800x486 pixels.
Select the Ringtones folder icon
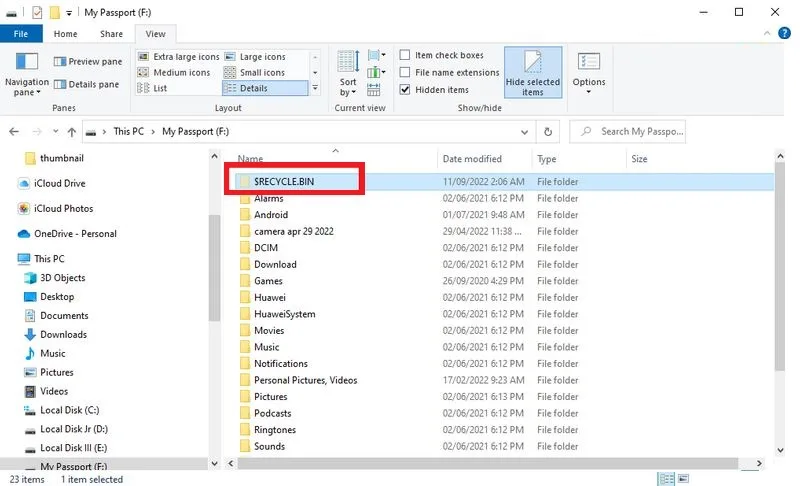(x=245, y=430)
